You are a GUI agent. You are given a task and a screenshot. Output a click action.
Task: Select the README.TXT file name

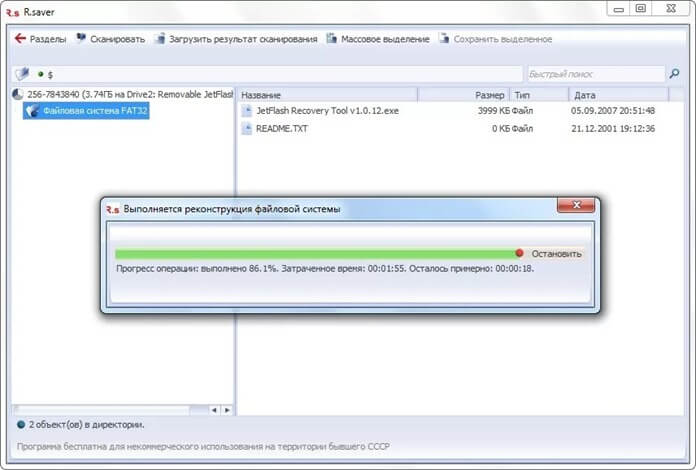(282, 129)
